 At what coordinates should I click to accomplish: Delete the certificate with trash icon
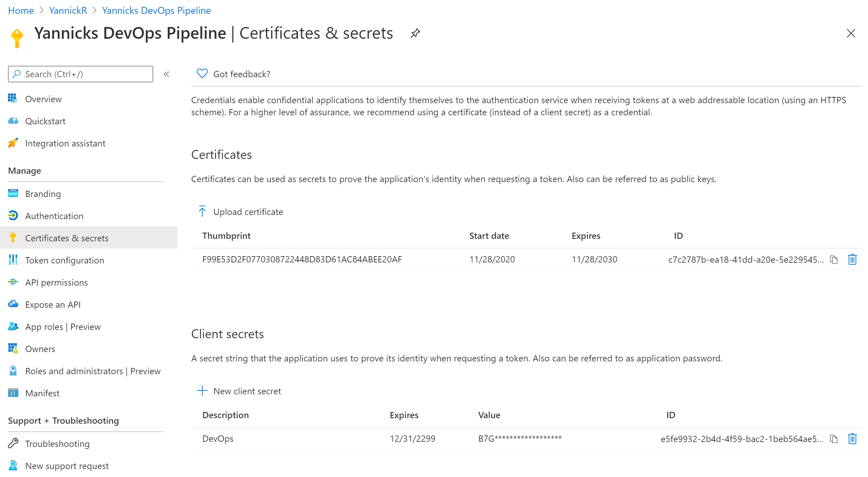pyautogui.click(x=852, y=259)
